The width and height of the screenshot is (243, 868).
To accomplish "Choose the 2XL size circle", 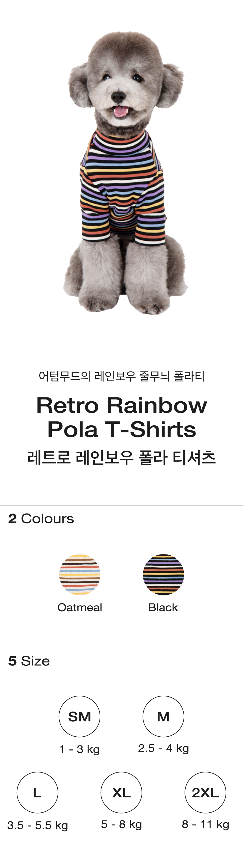I will click(x=205, y=793).
